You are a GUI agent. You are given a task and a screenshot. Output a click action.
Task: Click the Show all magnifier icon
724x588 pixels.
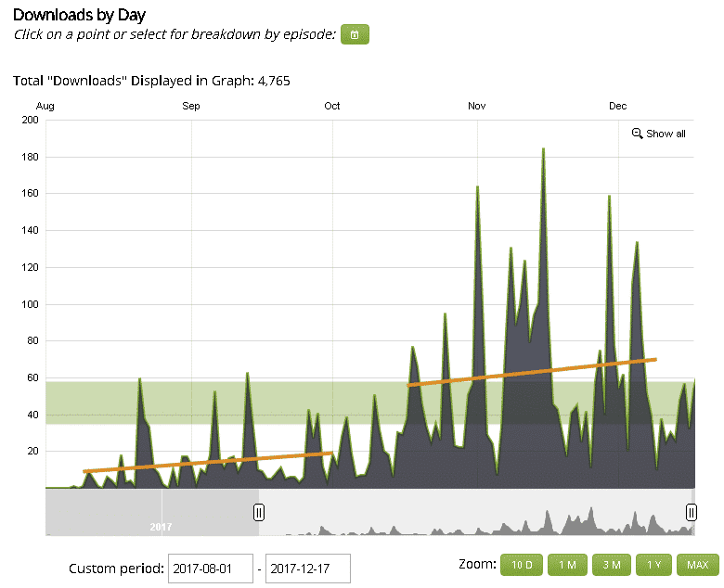[x=637, y=134]
